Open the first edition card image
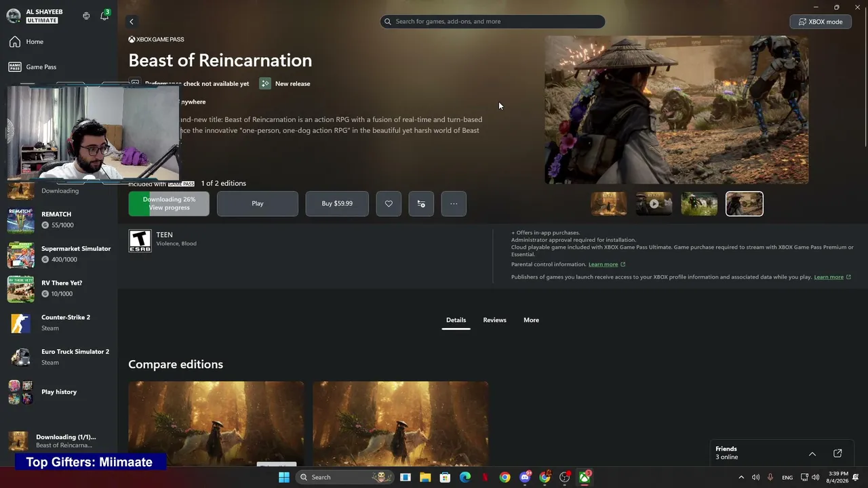This screenshot has height=488, width=868. click(216, 424)
